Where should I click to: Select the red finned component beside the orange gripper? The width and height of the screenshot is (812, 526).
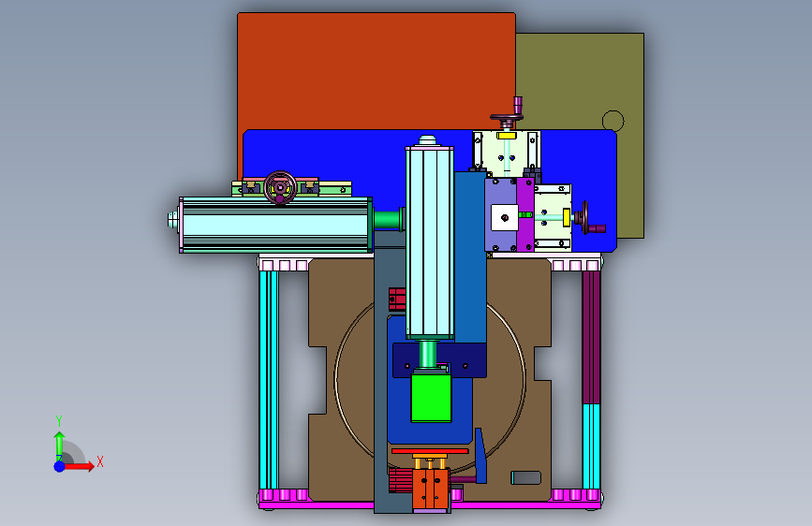coord(400,480)
